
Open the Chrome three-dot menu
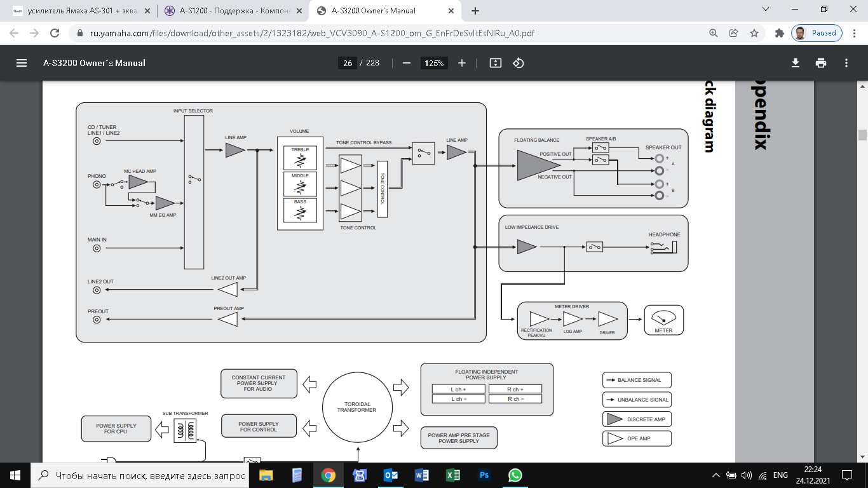pos(855,33)
